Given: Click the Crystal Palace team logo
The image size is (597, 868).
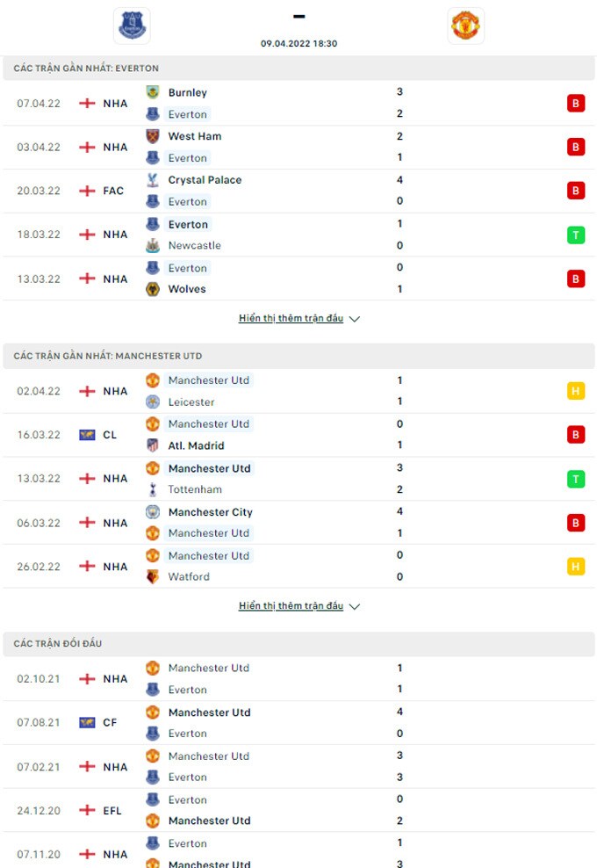Looking at the screenshot, I should point(153,180).
